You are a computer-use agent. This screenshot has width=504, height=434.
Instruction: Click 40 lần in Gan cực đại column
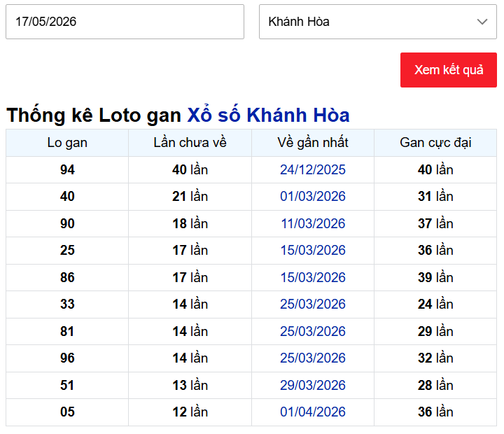pyautogui.click(x=435, y=169)
